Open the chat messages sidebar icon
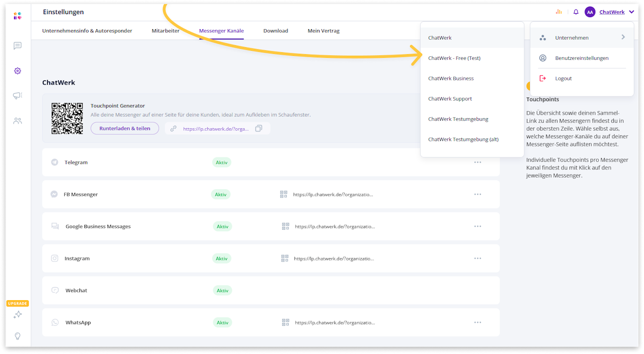Image resolution: width=644 pixels, height=354 pixels. tap(18, 46)
